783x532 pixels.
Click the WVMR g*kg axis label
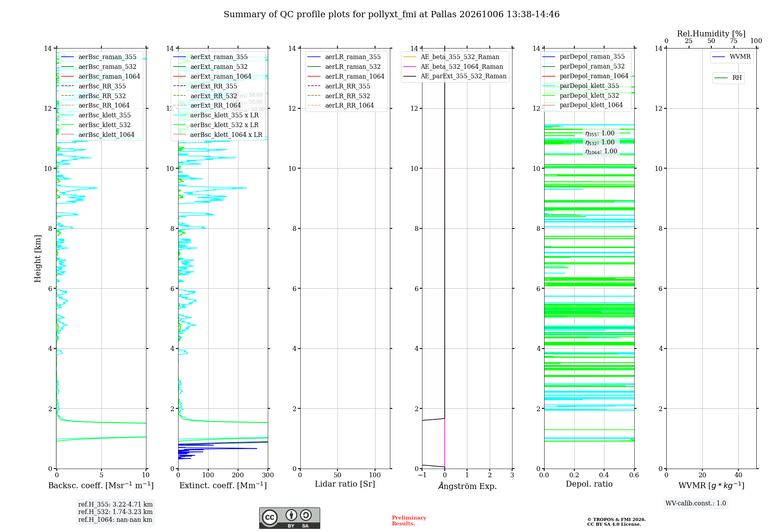pyautogui.click(x=711, y=485)
